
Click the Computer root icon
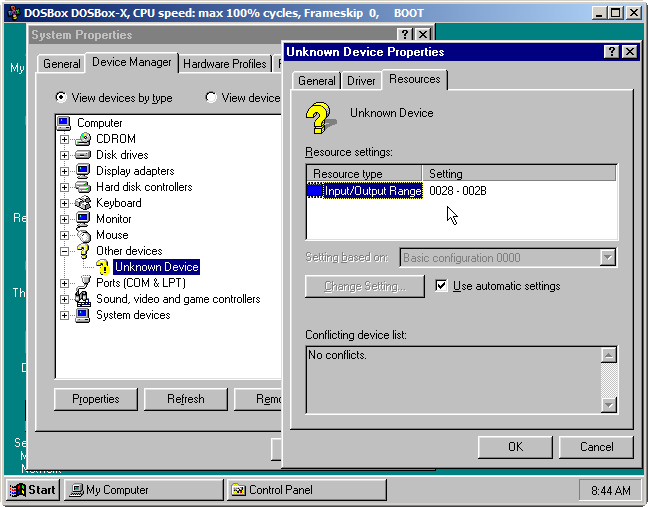[64, 123]
